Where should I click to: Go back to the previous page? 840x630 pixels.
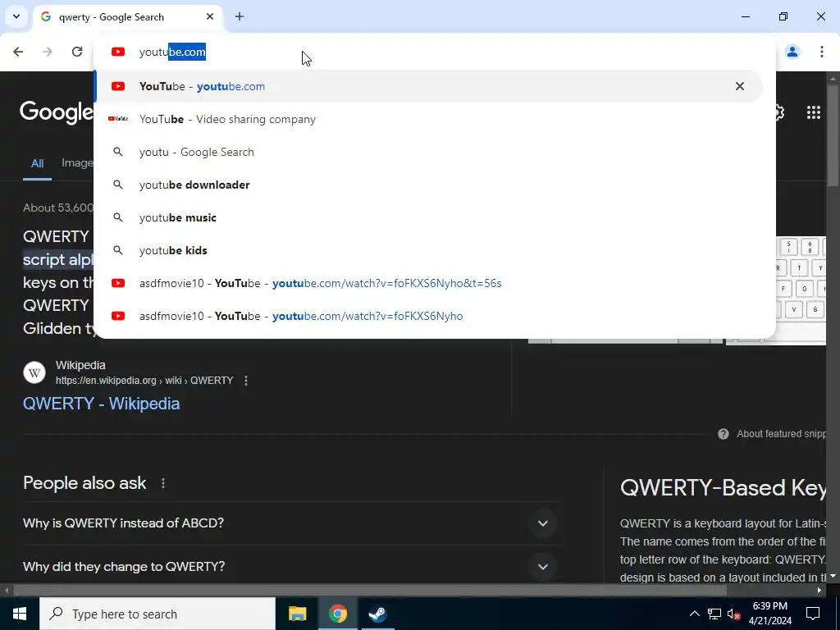click(x=18, y=52)
